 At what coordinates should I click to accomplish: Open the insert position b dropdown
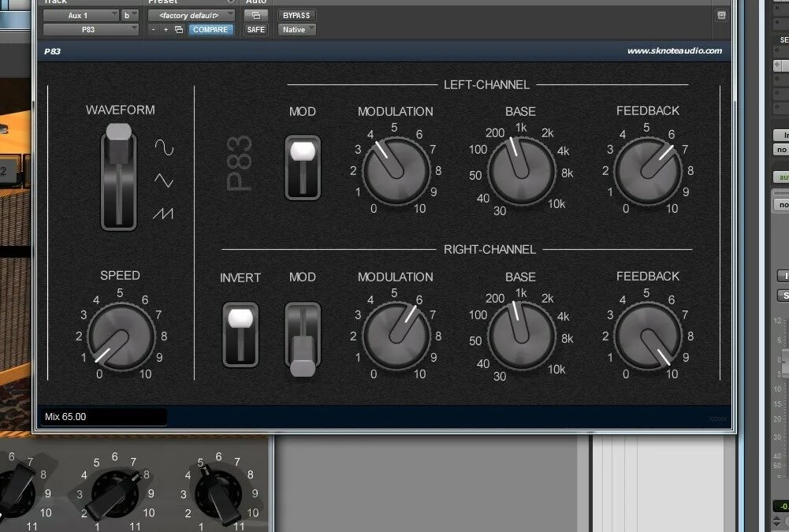click(x=129, y=16)
